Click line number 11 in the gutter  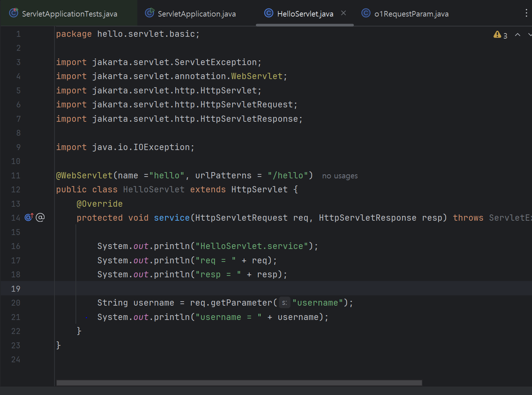[15, 175]
